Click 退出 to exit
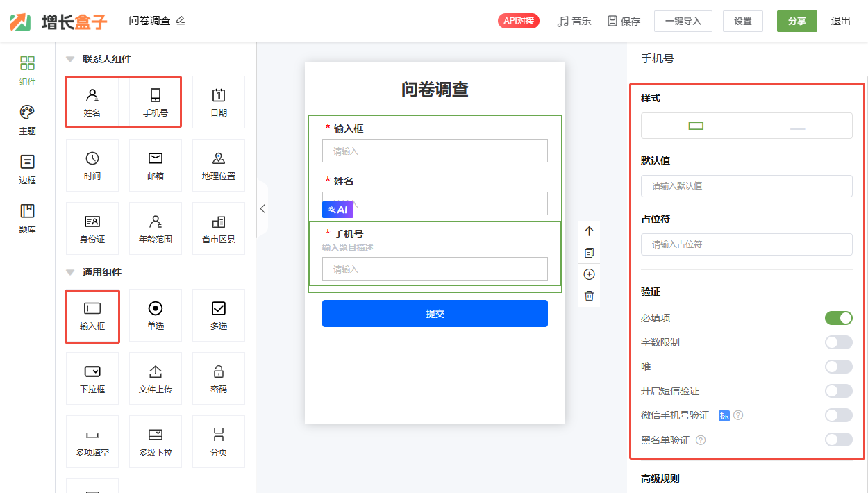This screenshot has width=868, height=493. click(841, 21)
